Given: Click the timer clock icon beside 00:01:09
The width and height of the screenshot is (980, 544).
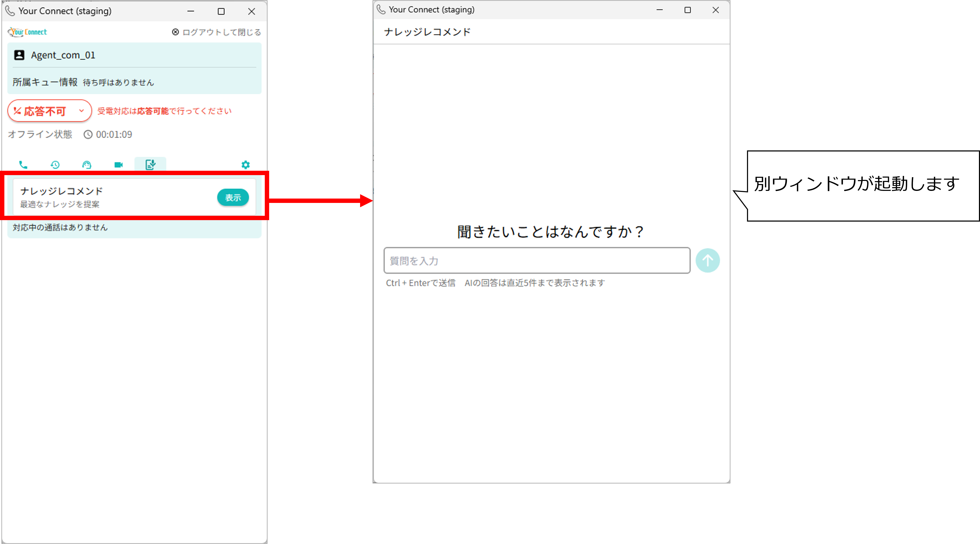Looking at the screenshot, I should coord(88,135).
